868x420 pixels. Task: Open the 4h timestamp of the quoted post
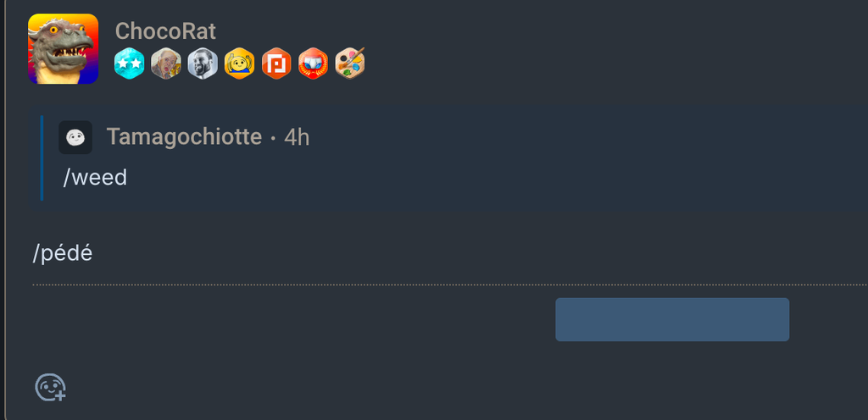(x=297, y=137)
